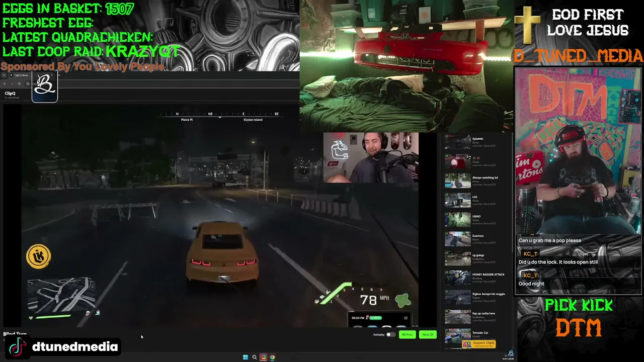Open the Support ClipQ donation link
This screenshot has width=644, height=362.
(x=478, y=344)
